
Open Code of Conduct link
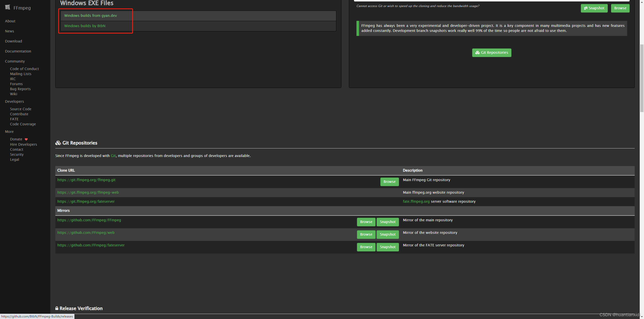click(x=24, y=69)
